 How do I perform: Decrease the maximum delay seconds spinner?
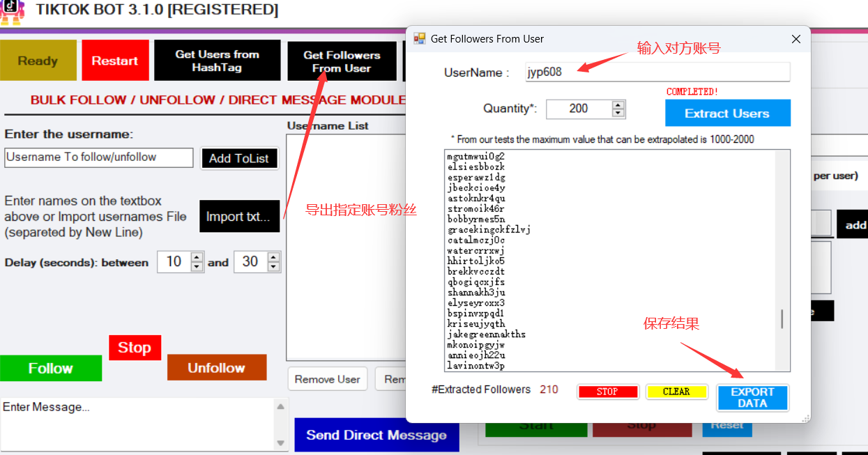273,266
